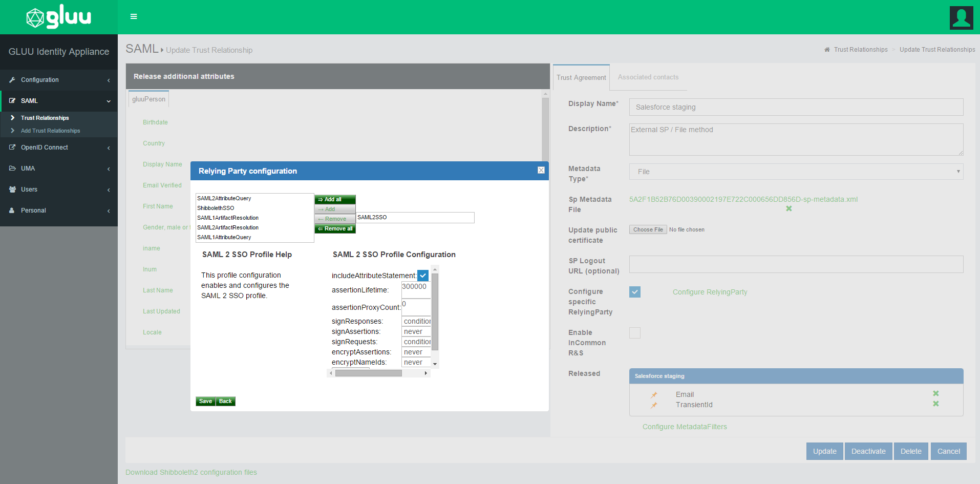Image resolution: width=980 pixels, height=484 pixels.
Task: Open the user profile avatar icon
Action: [961, 18]
